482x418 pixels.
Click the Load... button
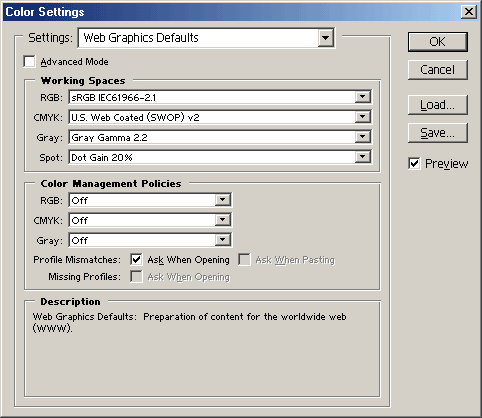click(x=438, y=105)
